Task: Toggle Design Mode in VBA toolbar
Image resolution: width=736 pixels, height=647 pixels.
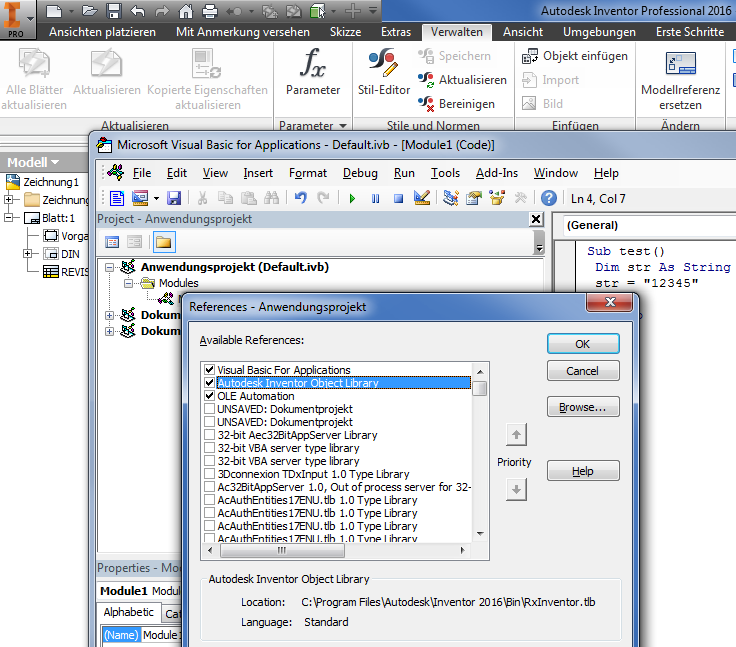Action: click(x=422, y=198)
